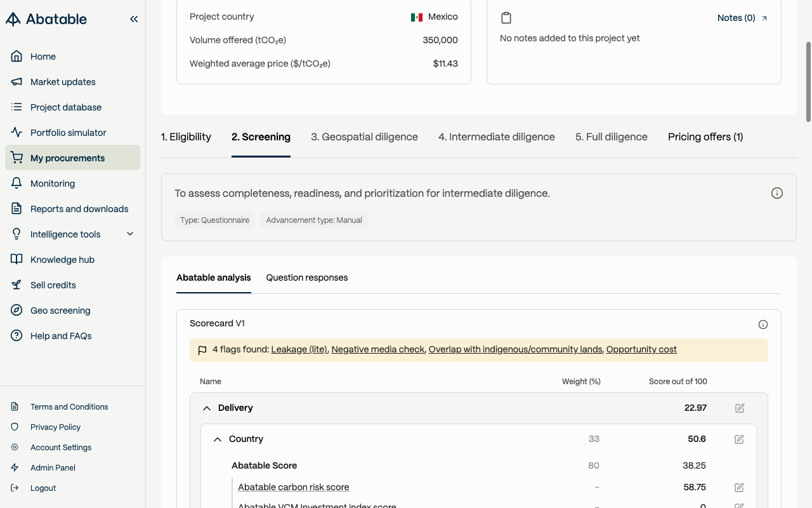812x508 pixels.
Task: Click the edit icon for Country row
Action: 739,439
